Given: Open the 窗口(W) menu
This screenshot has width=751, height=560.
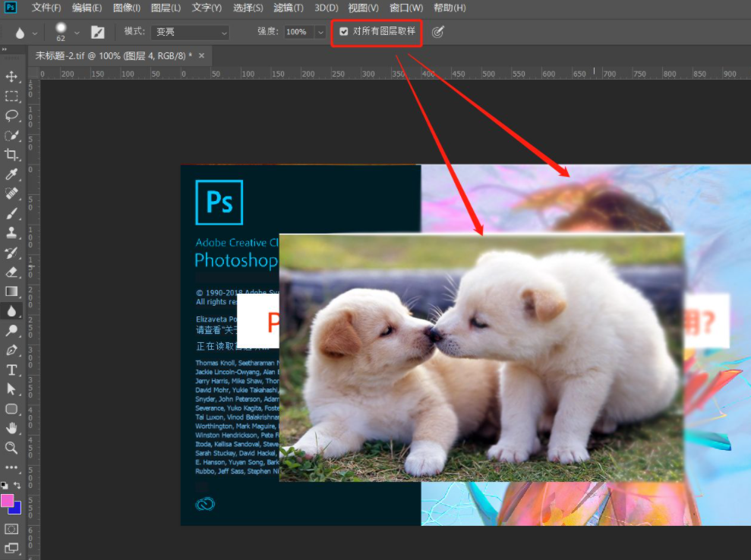Looking at the screenshot, I should pyautogui.click(x=406, y=8).
